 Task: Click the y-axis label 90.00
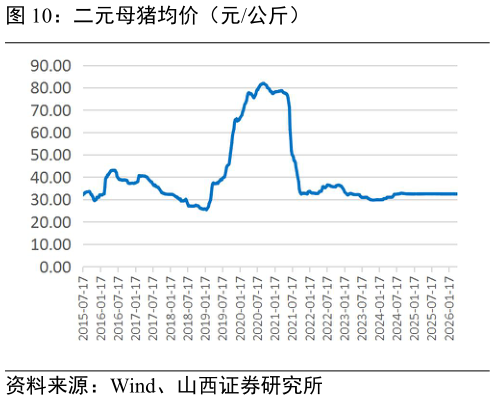pyautogui.click(x=51, y=66)
